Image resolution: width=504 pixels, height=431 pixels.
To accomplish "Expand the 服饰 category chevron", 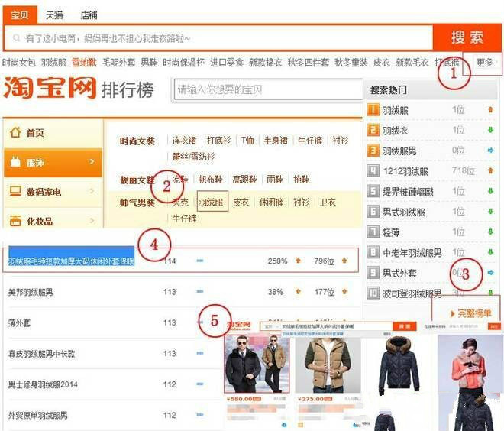I will [x=92, y=162].
